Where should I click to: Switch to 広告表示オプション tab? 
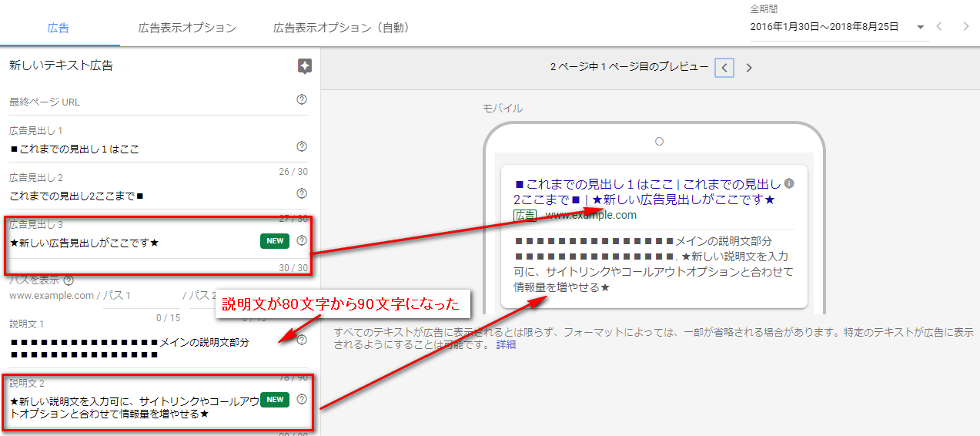pyautogui.click(x=187, y=28)
